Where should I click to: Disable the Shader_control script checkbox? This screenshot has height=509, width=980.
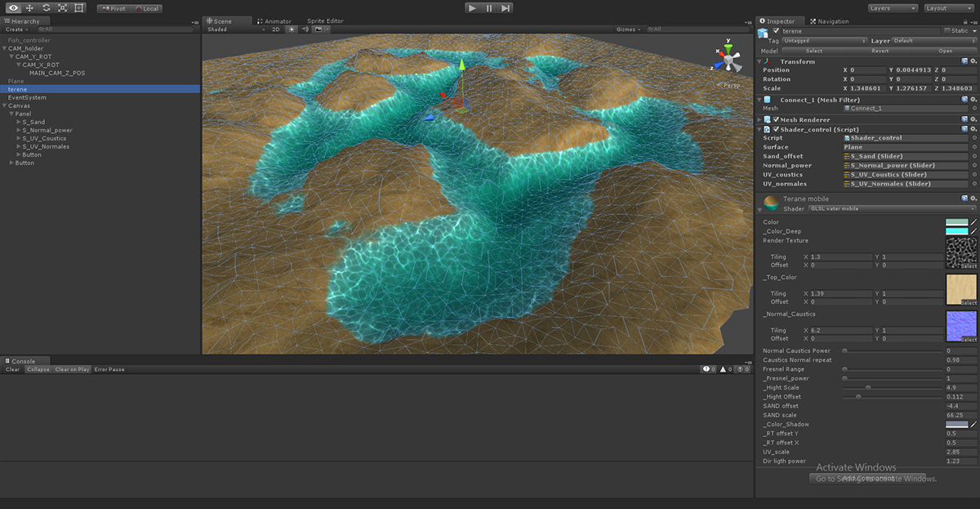click(x=776, y=129)
